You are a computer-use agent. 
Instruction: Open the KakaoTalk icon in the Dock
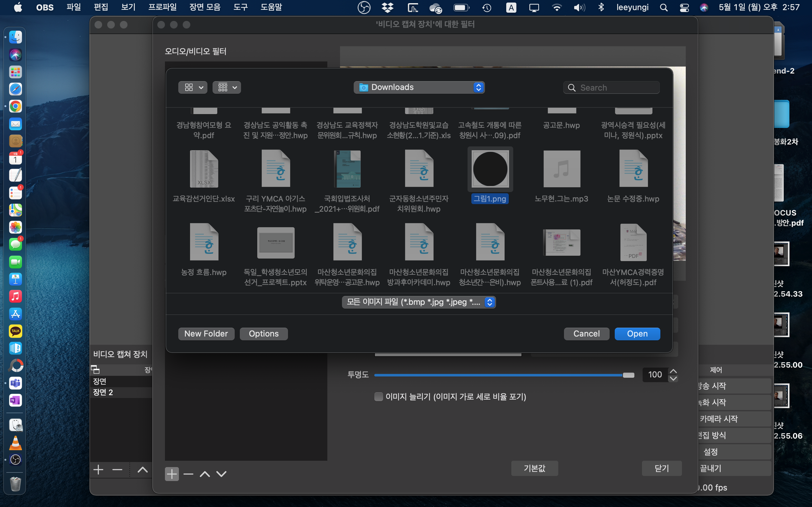[x=16, y=331]
